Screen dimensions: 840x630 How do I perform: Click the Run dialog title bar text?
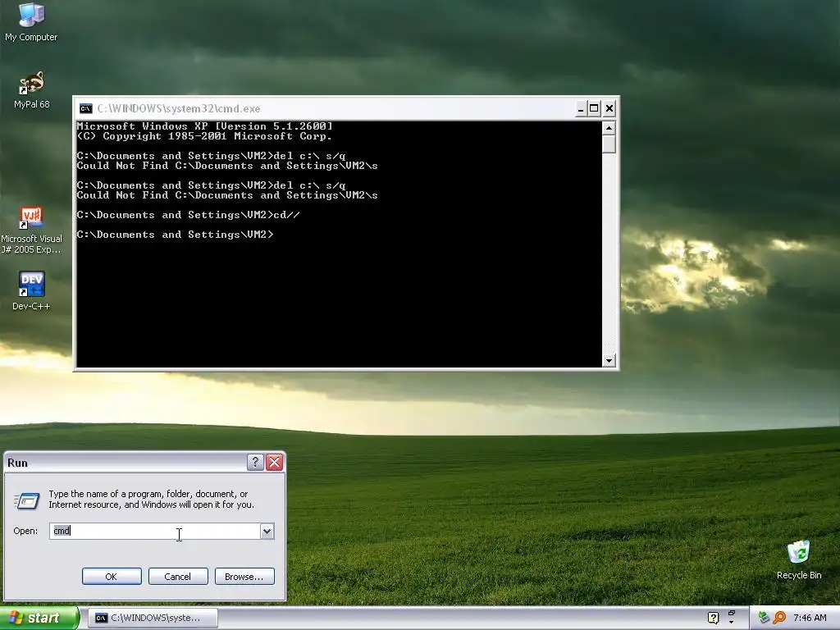click(x=18, y=463)
